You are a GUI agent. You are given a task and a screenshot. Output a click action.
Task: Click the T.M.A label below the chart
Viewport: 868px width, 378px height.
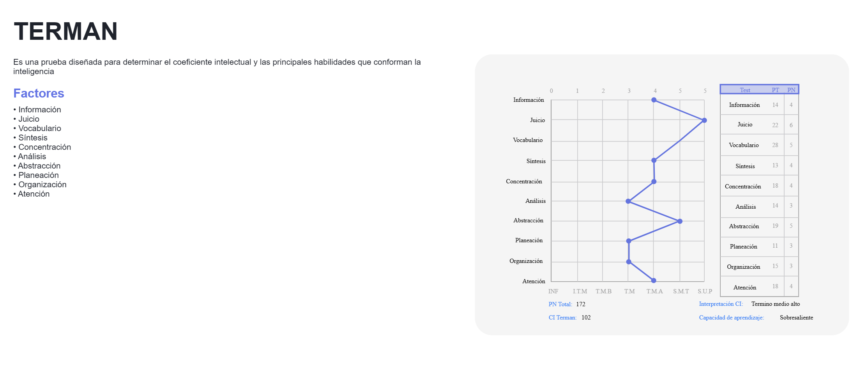(x=654, y=291)
